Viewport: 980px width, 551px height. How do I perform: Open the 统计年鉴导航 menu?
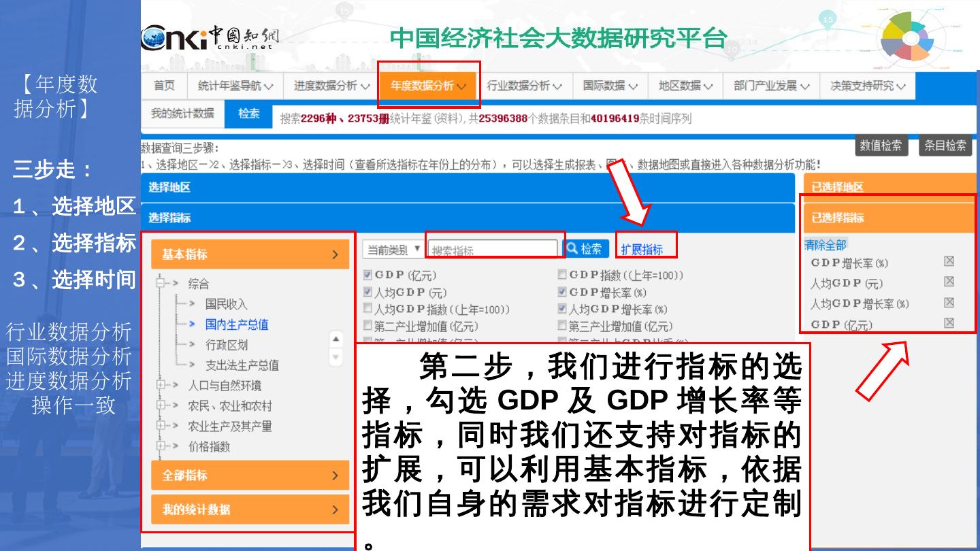[x=235, y=86]
